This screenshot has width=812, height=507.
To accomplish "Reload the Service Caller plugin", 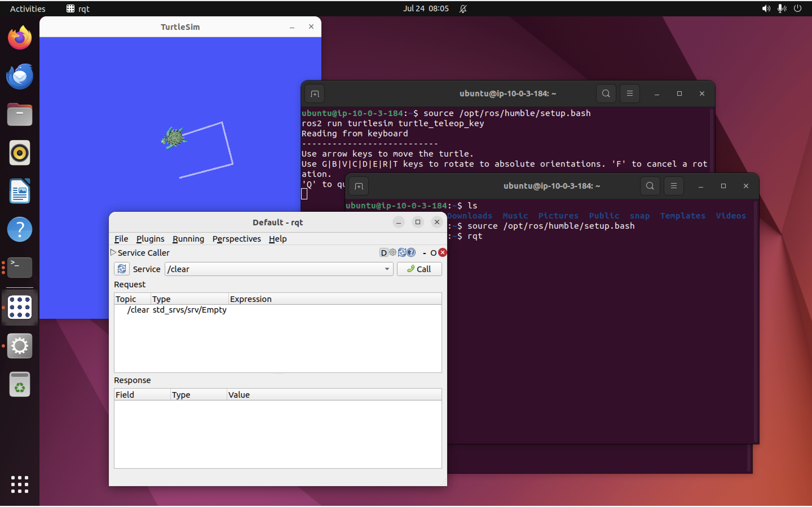I will [402, 252].
